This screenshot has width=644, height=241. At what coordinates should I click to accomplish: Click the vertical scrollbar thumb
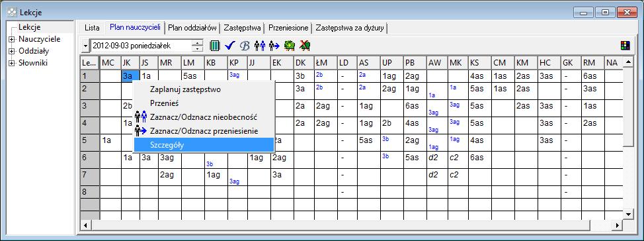tap(628, 107)
